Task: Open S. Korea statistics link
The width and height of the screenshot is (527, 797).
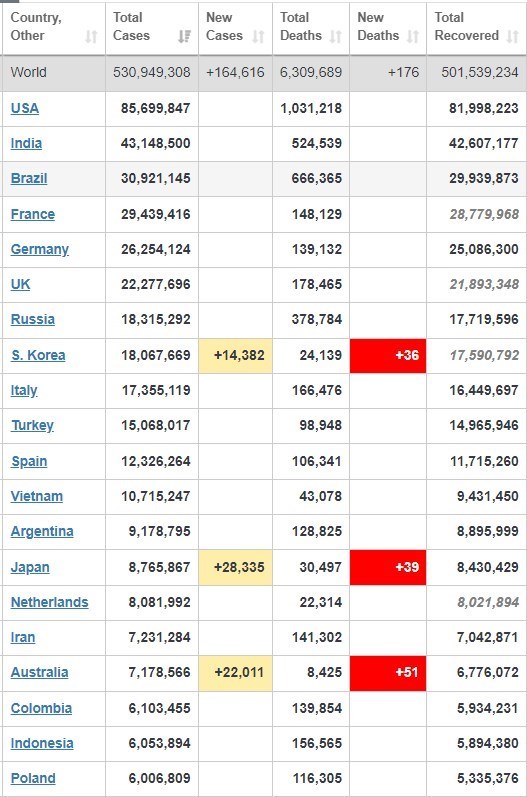Action: click(x=38, y=355)
